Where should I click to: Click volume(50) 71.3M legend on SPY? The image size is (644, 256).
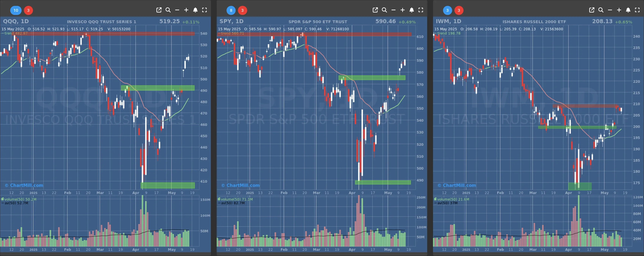tap(235, 199)
